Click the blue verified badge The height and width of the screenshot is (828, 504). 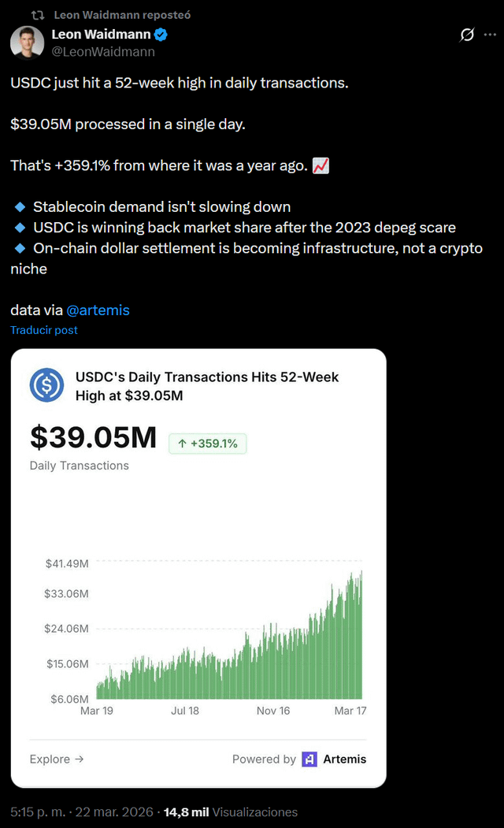[161, 35]
